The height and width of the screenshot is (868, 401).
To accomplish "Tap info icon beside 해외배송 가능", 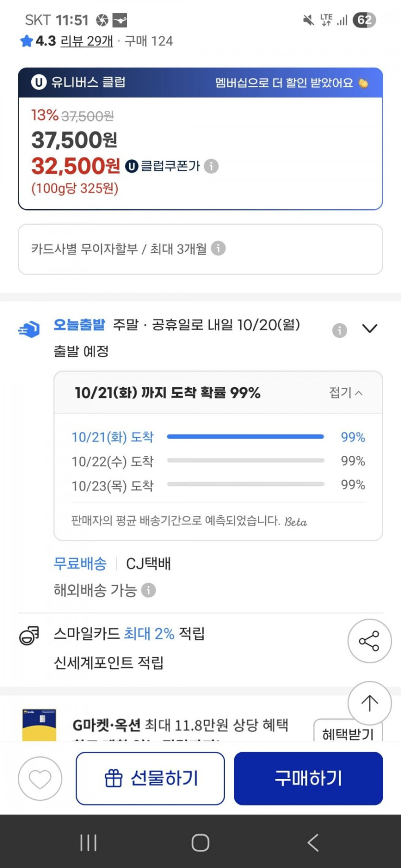I will [x=149, y=590].
